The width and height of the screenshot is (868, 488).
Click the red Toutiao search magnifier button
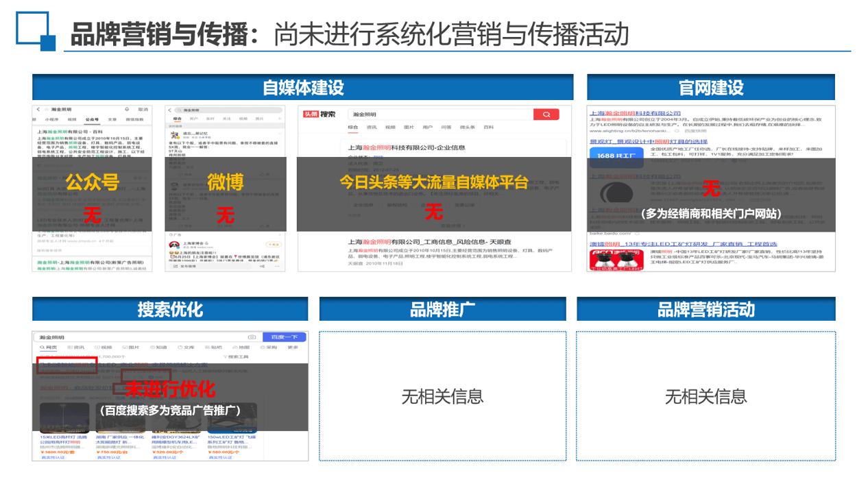point(546,114)
